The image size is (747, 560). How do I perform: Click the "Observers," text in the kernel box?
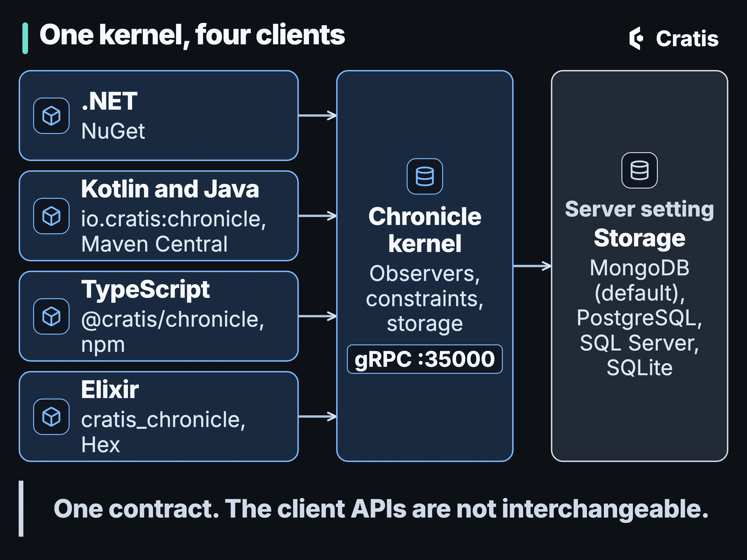pos(425,274)
